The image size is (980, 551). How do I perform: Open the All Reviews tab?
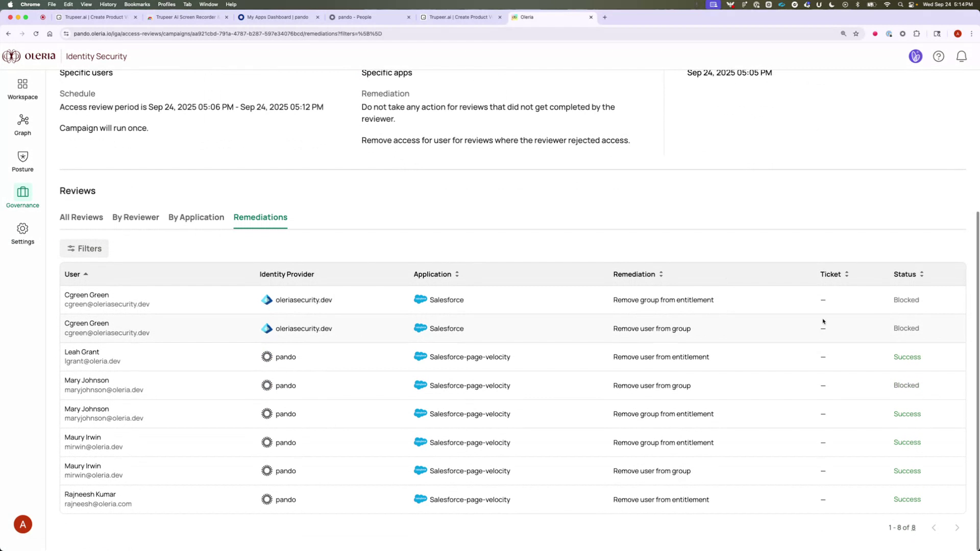pyautogui.click(x=81, y=217)
